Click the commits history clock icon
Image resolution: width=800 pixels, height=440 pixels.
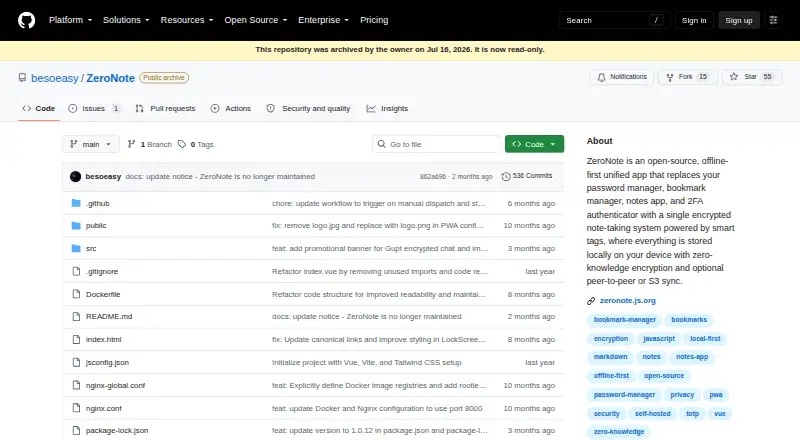[x=506, y=176]
